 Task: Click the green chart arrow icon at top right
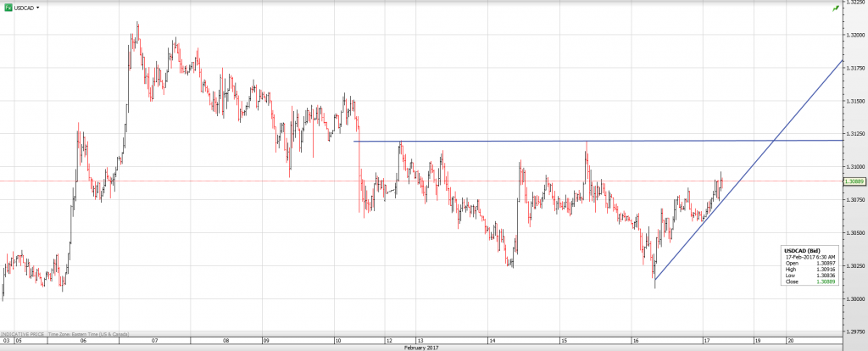(x=836, y=8)
